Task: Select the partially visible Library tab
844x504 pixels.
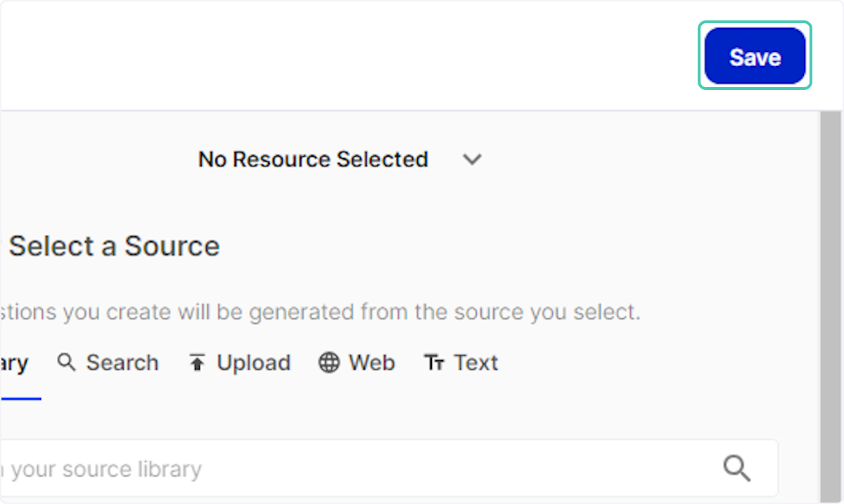Action: click(x=14, y=363)
